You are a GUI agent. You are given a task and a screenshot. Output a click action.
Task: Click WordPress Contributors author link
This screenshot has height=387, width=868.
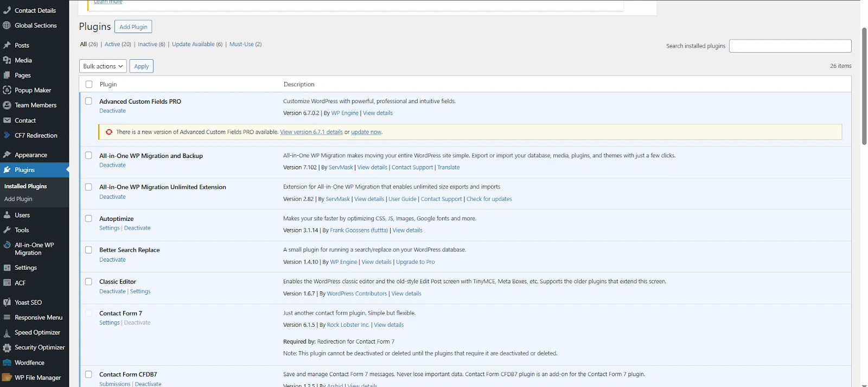(x=357, y=294)
